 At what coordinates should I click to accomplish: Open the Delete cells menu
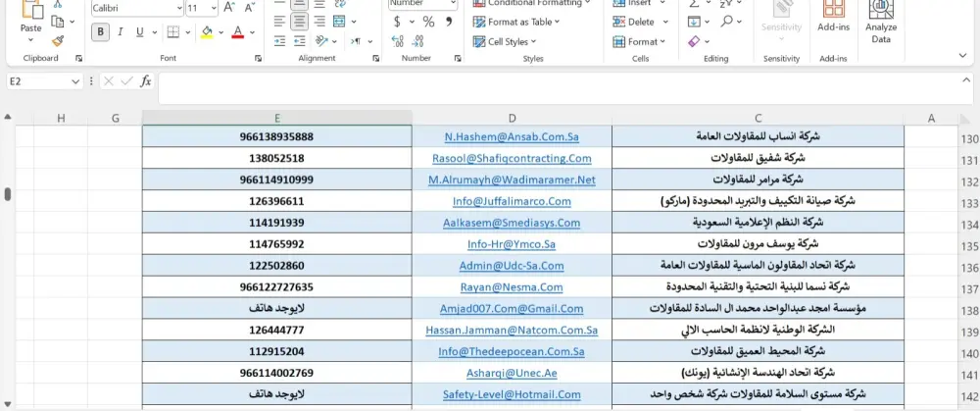click(x=641, y=22)
